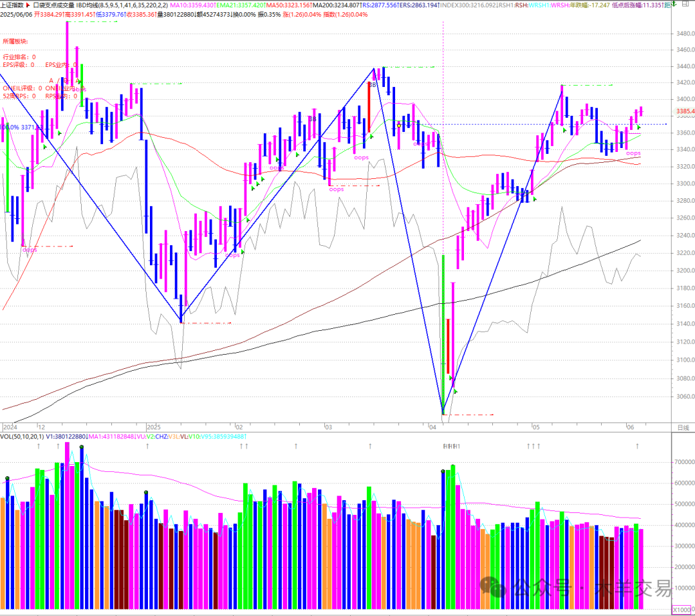Click the 开3384.29 open price readout

pos(49,15)
